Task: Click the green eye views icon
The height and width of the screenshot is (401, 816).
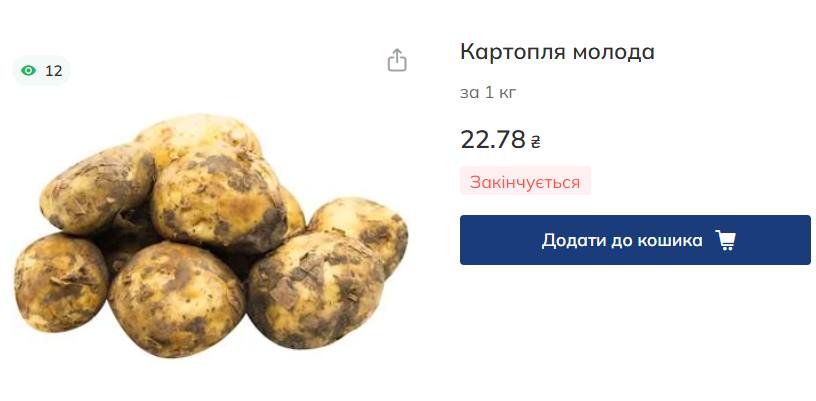Action: pos(29,71)
